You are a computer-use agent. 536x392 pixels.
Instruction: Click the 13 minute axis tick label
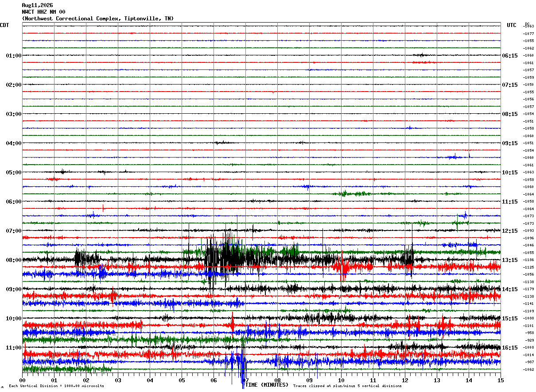click(x=437, y=380)
